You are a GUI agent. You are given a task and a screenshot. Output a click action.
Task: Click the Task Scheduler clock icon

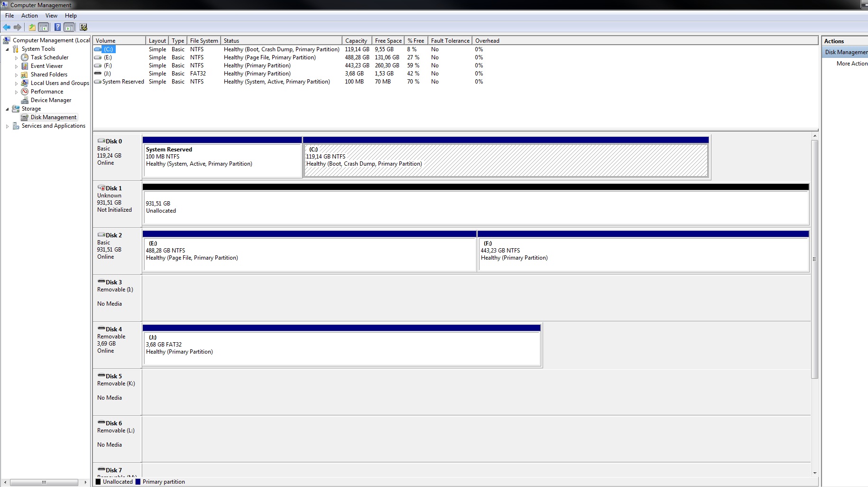point(25,57)
